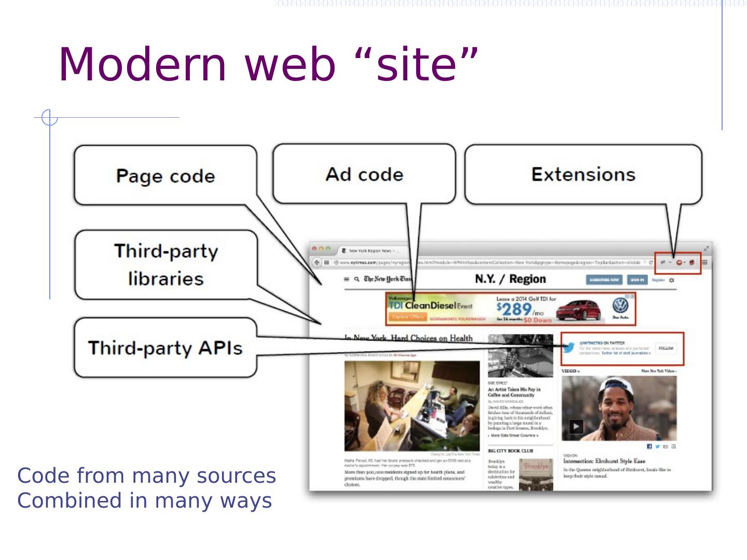Open the NYTimes sections hamburger menu
747x560 pixels.
pos(347,279)
